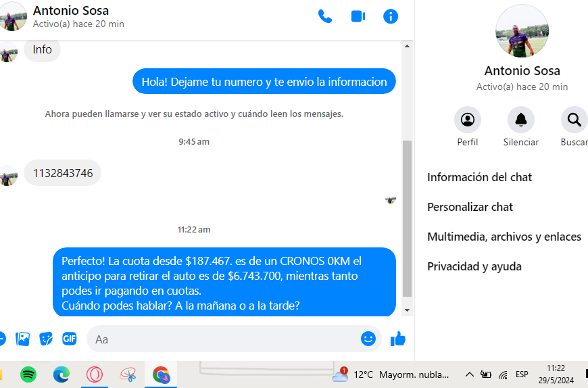Screen dimensions: 588x388
Task: Click the conversation info icon in header
Action: coord(391,17)
